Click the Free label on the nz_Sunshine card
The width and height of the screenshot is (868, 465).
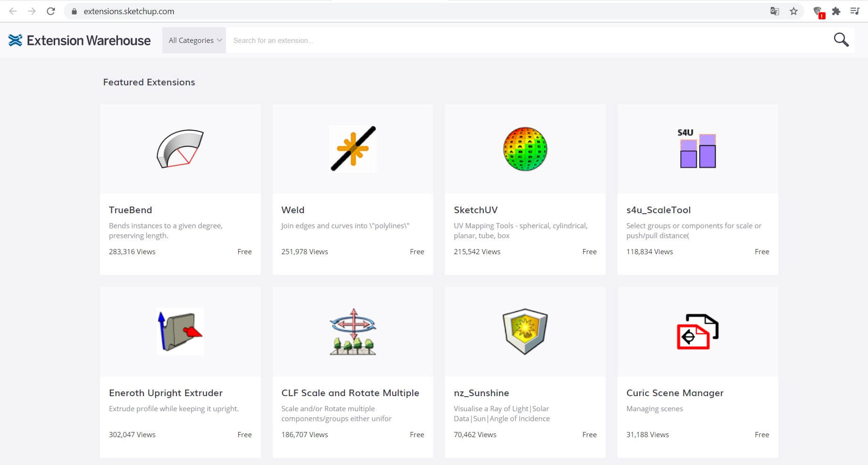coord(590,435)
